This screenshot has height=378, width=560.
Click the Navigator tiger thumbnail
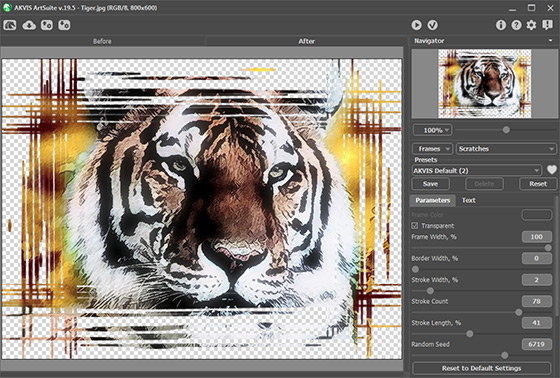click(x=485, y=83)
